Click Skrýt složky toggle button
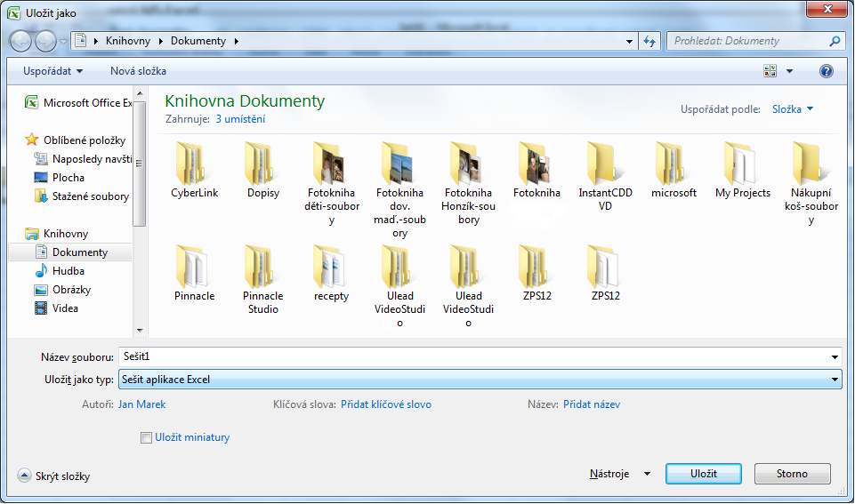The image size is (855, 504). point(53,476)
